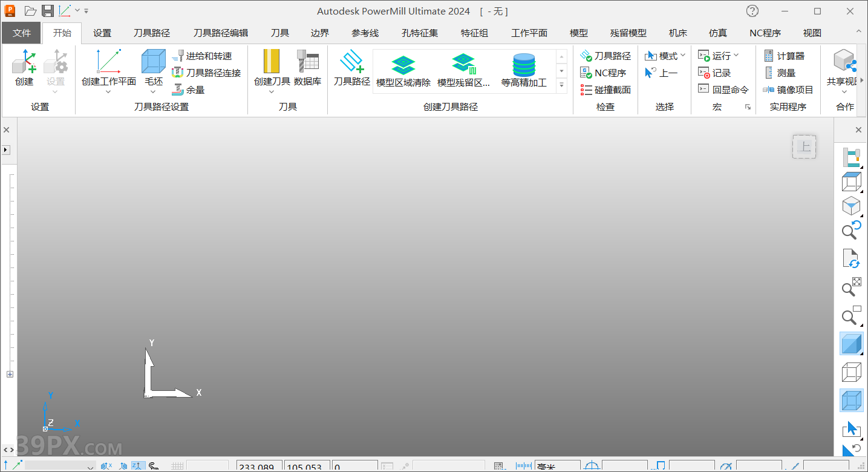
Task: Click 刀具路径 verify in 检查 group
Action: [x=605, y=56]
